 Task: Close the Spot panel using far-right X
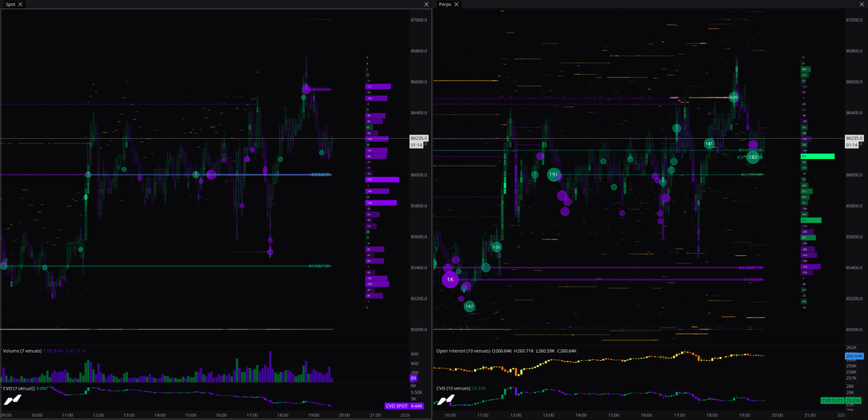[x=427, y=4]
